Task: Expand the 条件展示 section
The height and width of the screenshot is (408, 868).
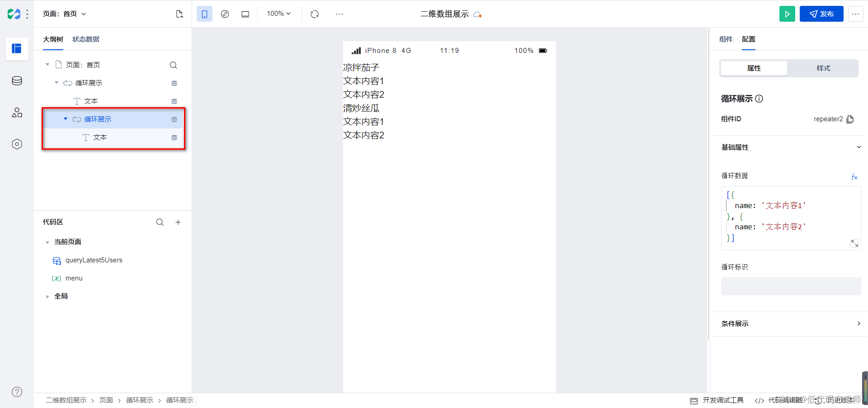Action: pyautogui.click(x=859, y=323)
